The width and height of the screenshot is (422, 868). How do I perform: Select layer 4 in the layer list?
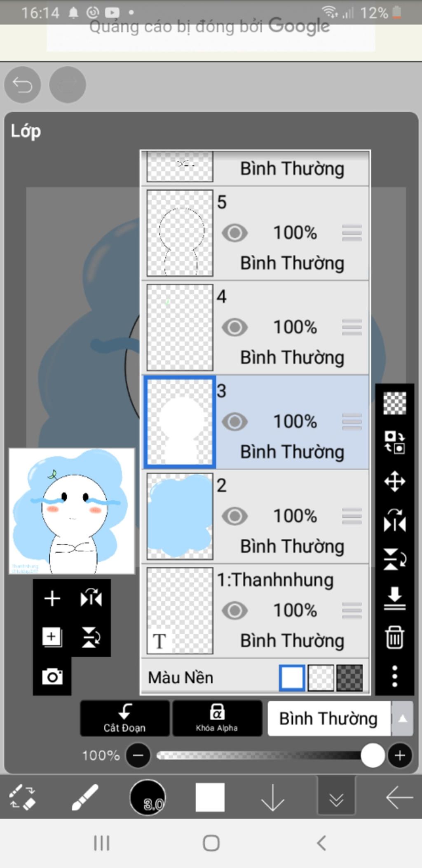click(256, 328)
